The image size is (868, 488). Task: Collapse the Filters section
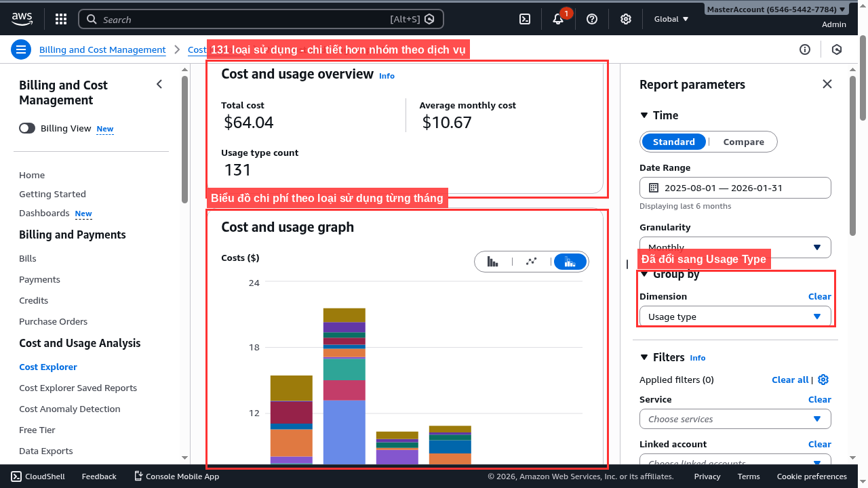coord(644,357)
